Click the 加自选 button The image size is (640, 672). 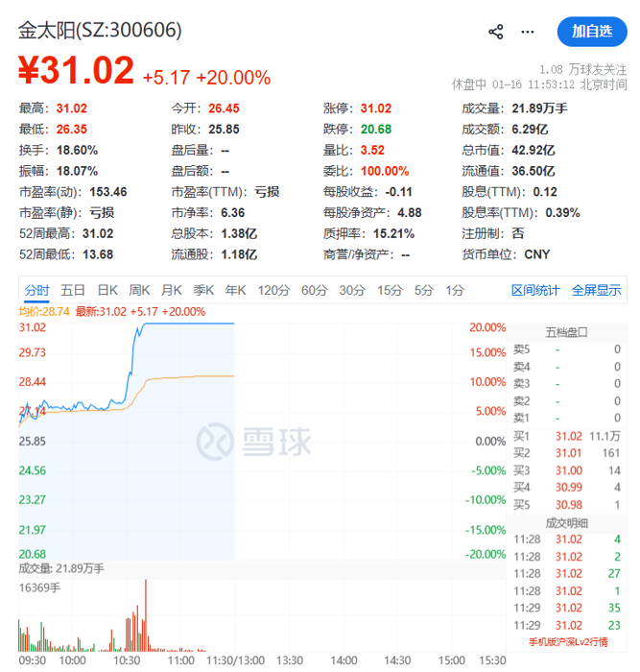[592, 32]
